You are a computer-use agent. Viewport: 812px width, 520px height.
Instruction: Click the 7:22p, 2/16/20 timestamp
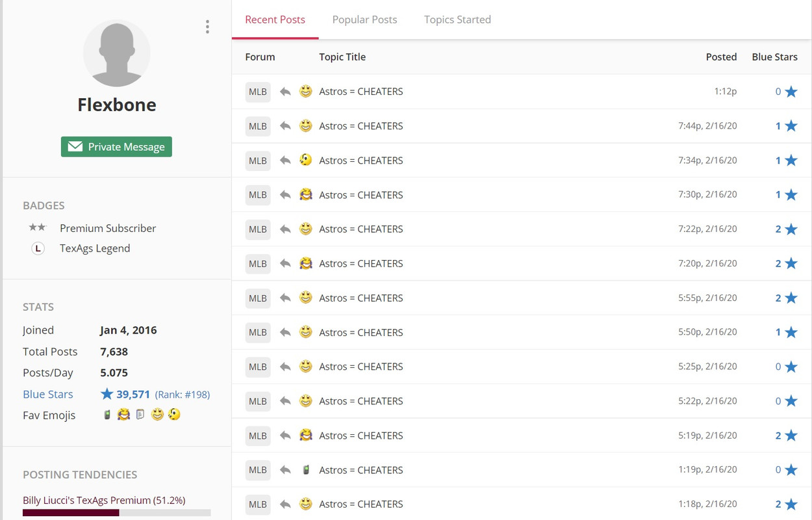click(707, 229)
